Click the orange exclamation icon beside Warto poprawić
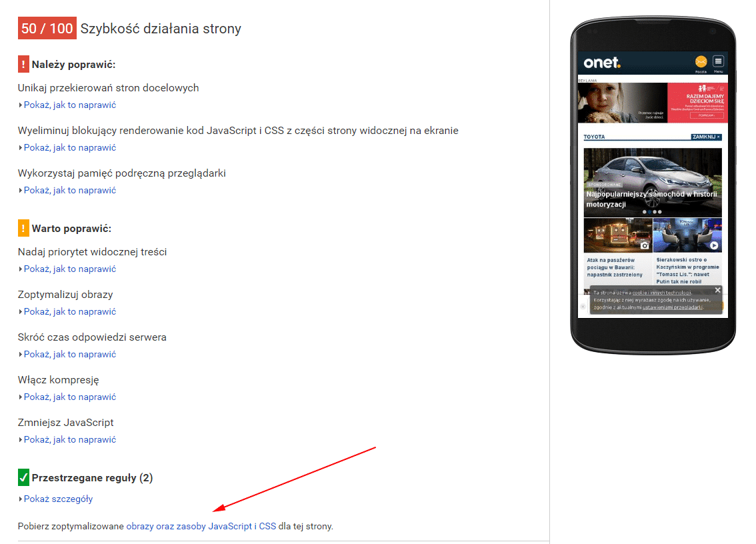The height and width of the screenshot is (544, 756). pyautogui.click(x=23, y=229)
